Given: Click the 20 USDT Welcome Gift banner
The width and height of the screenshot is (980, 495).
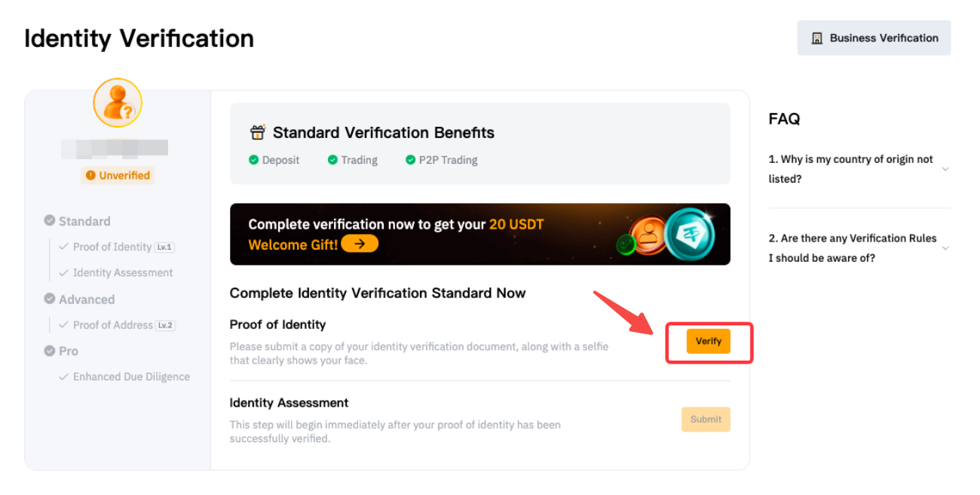Looking at the screenshot, I should click(x=479, y=234).
